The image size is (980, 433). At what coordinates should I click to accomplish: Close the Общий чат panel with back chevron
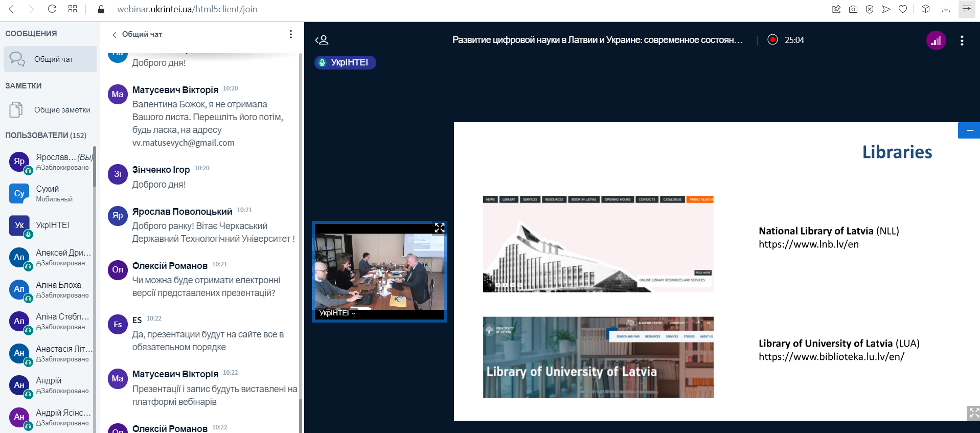tap(114, 35)
